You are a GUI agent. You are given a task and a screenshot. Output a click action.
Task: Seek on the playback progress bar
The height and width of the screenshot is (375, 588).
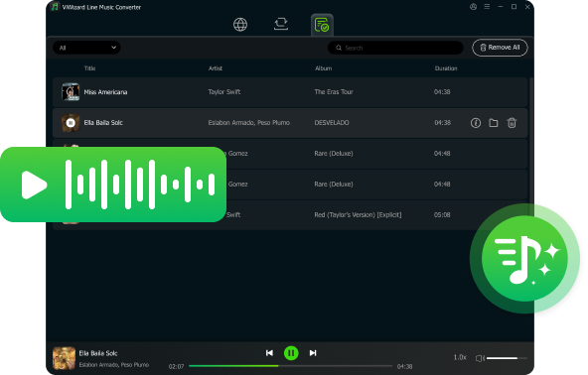coord(291,366)
